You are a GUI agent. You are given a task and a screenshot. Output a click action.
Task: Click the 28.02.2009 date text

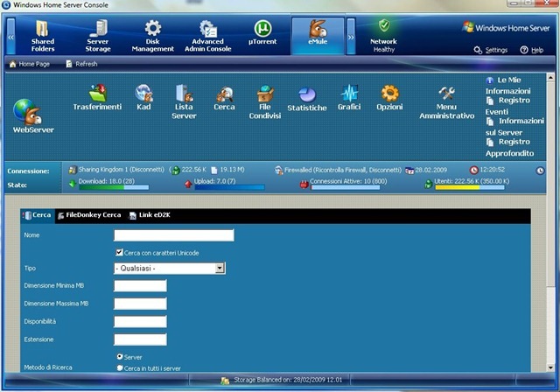click(x=430, y=170)
